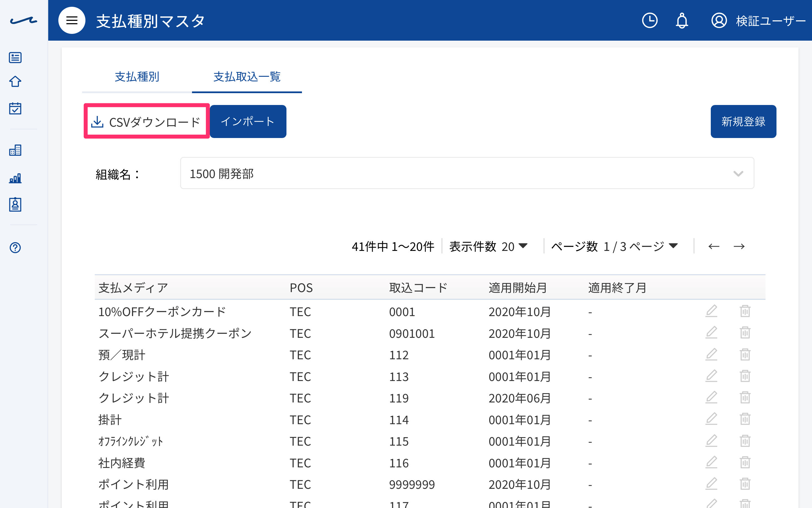
Task: Click the 適用開始月 column header
Action: pos(518,288)
